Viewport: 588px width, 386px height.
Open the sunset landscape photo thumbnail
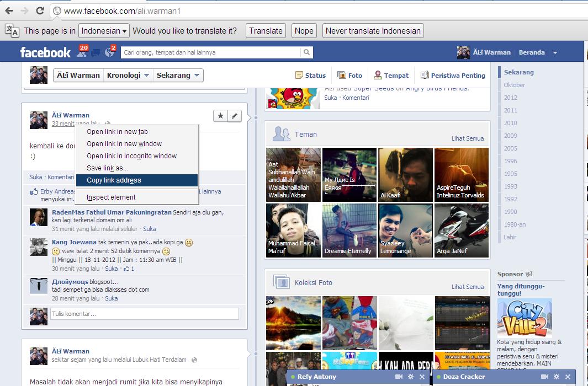[x=293, y=323]
